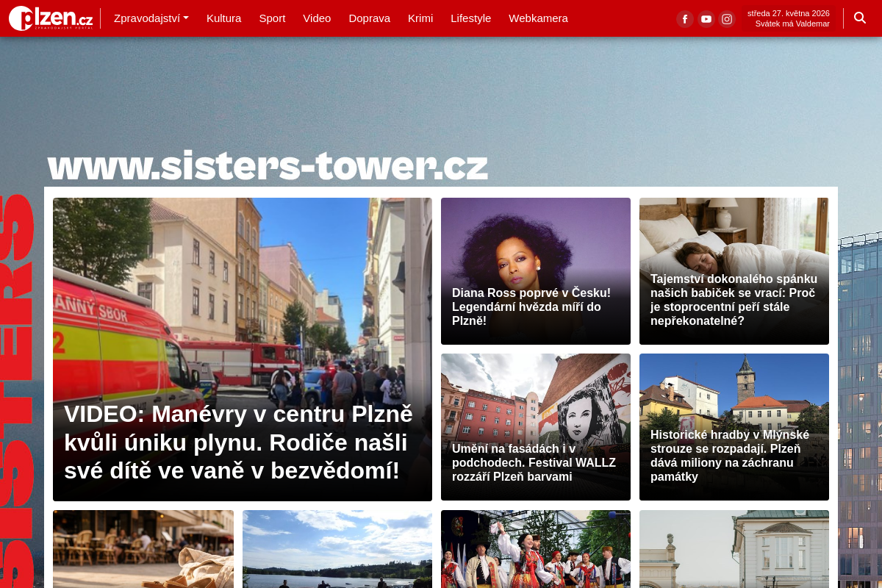
Task: Open the Plzen.cz logo homepage link
Action: [51, 18]
